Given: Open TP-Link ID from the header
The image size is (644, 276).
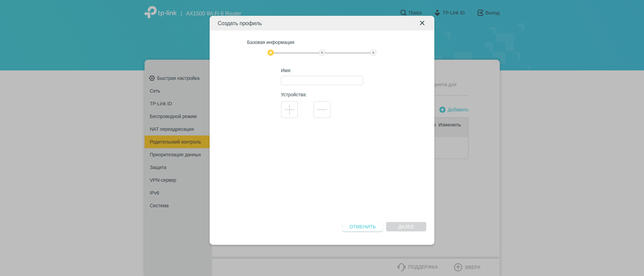Looking at the screenshot, I should pos(449,13).
